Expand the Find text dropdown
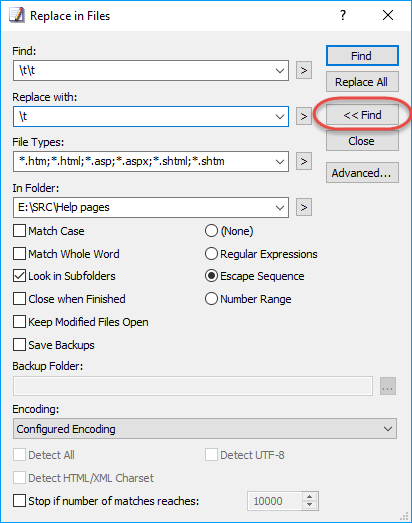Screen dimensions: 412x523 pyautogui.click(x=280, y=71)
